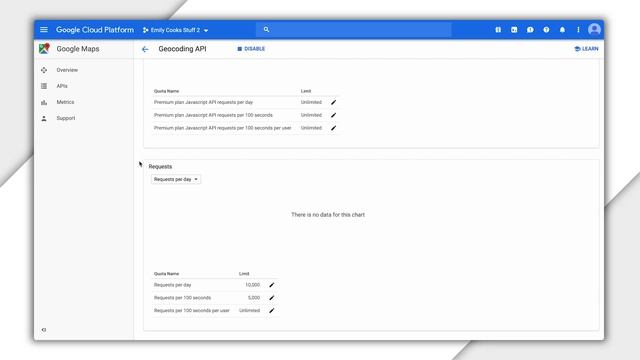
Task: Click the feedback alert icon
Action: click(x=530, y=30)
